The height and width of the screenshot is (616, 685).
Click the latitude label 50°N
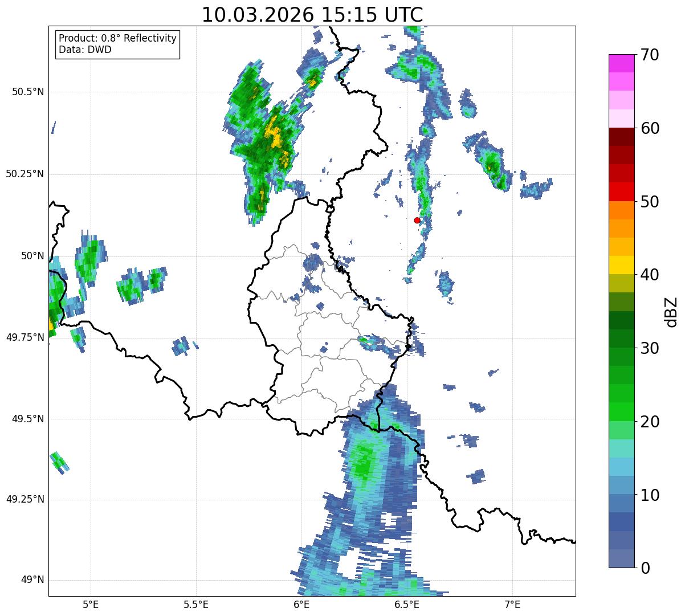[32, 256]
